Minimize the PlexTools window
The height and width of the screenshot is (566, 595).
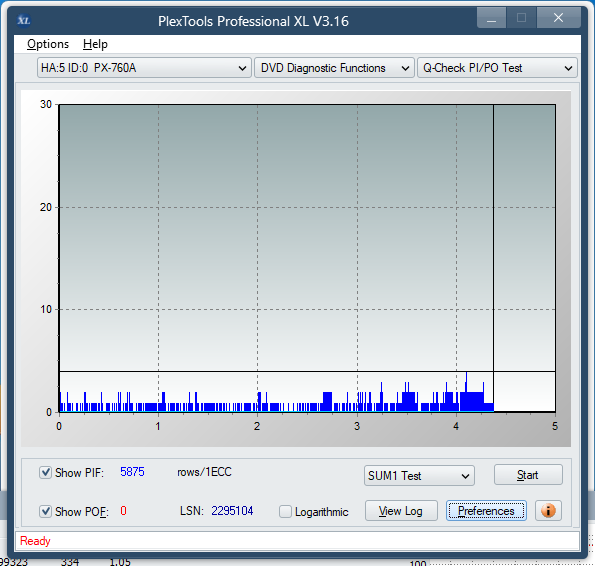click(491, 18)
